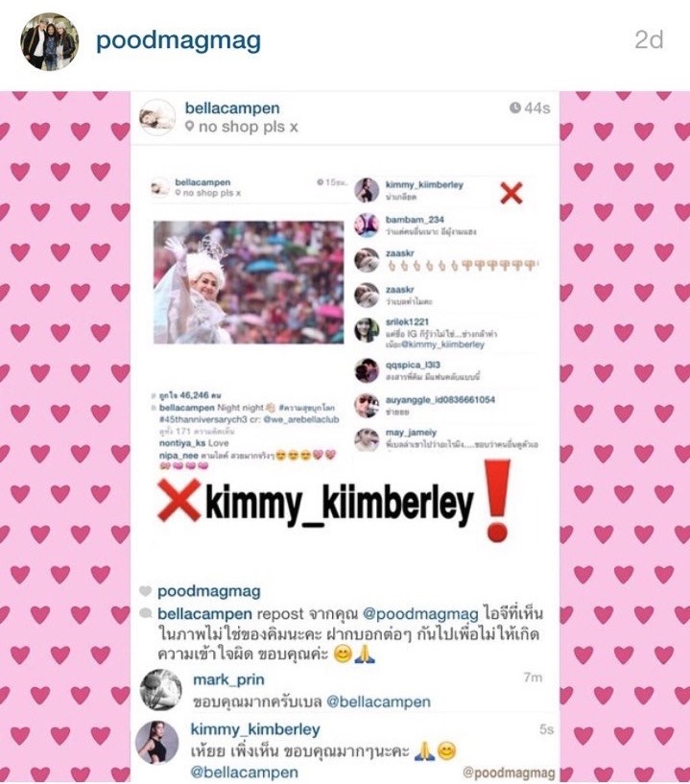Open kimmy_kimberley username in bottom comment

255,729
